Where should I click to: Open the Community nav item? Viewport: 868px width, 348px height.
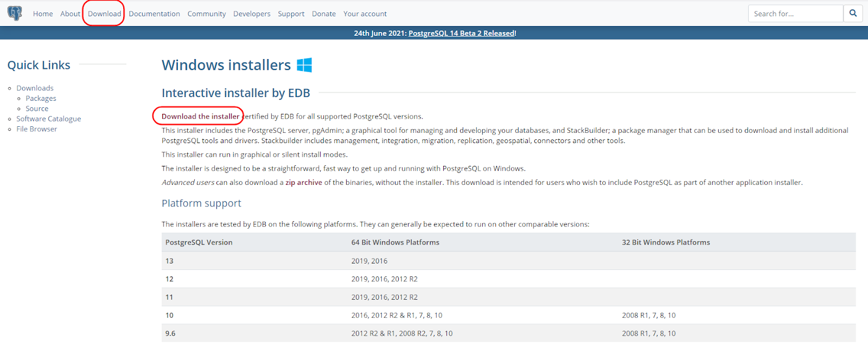(x=207, y=14)
